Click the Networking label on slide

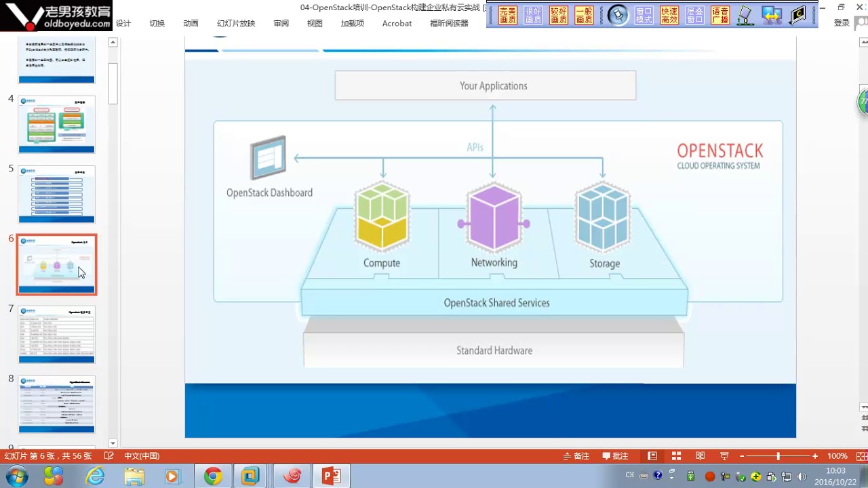[494, 262]
